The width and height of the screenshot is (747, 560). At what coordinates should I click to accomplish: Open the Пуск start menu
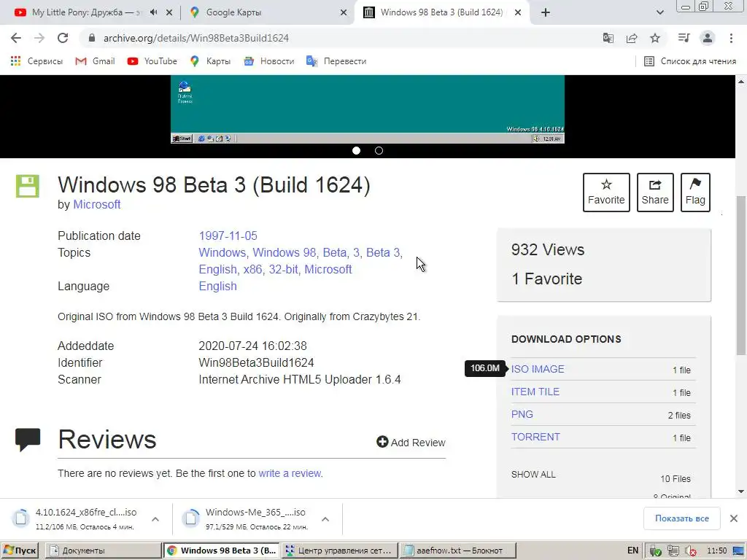click(20, 551)
